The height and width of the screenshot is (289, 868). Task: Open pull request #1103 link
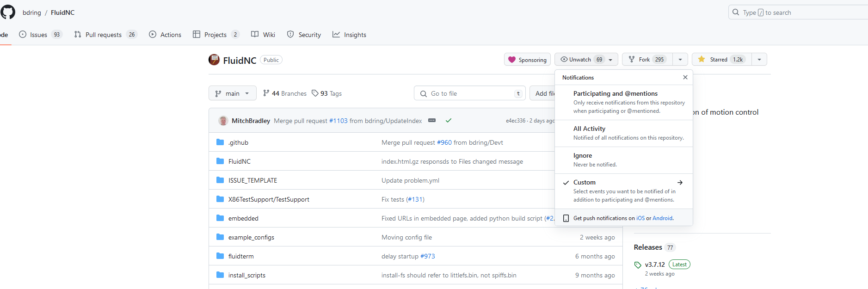click(x=338, y=121)
